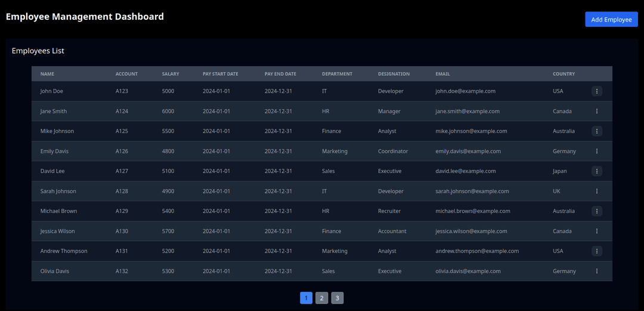
Task: Click the Add Employee button
Action: pyautogui.click(x=611, y=19)
